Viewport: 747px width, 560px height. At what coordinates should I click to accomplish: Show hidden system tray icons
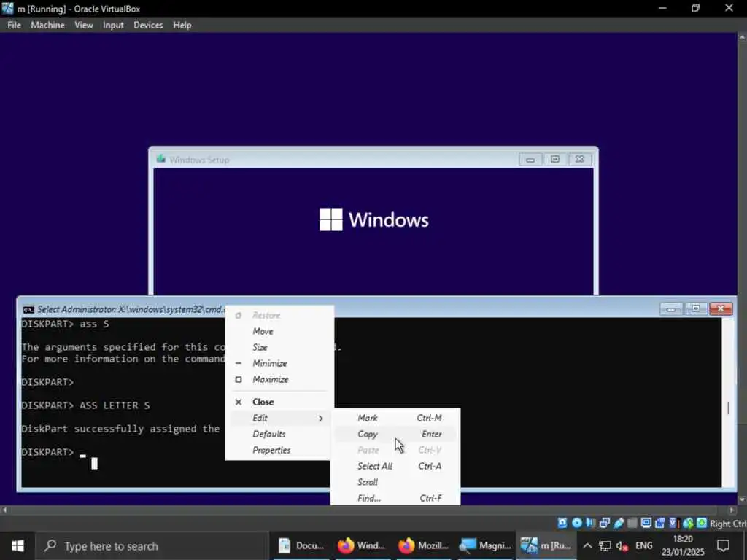click(x=587, y=545)
